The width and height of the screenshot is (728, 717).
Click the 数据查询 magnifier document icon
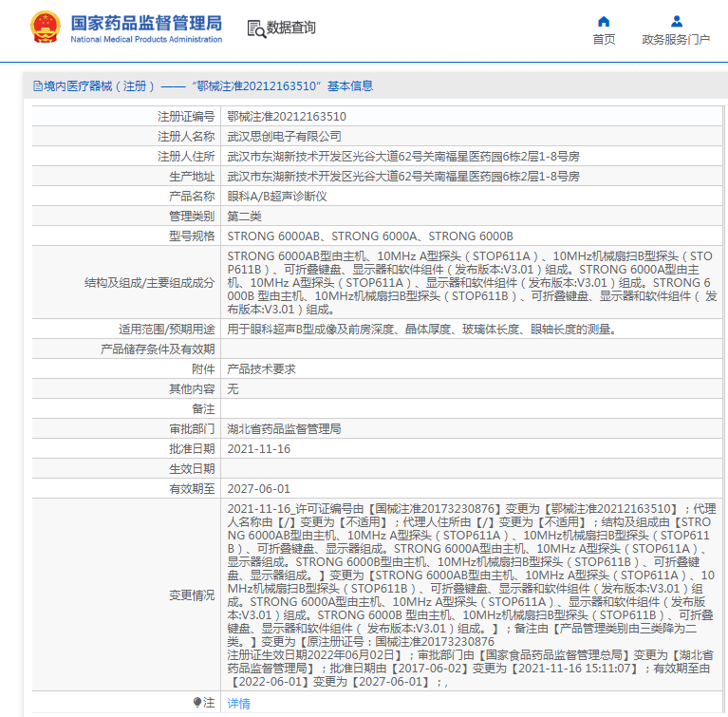click(256, 28)
